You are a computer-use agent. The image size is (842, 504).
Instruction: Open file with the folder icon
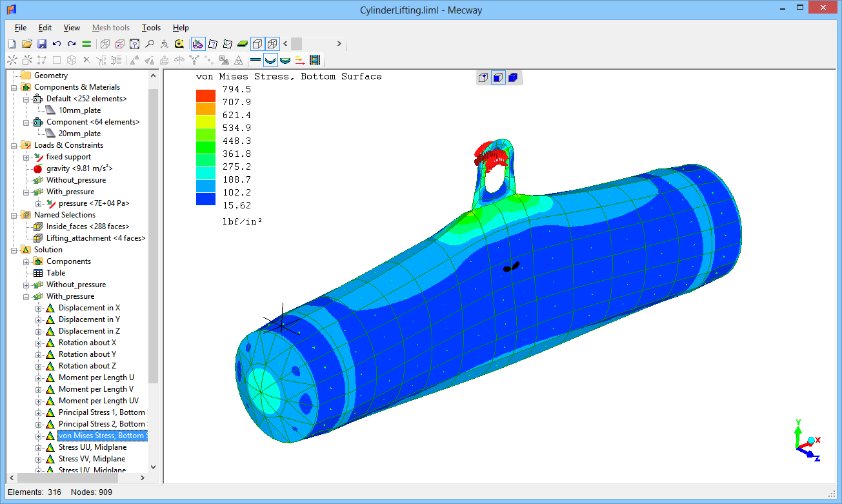coord(26,44)
